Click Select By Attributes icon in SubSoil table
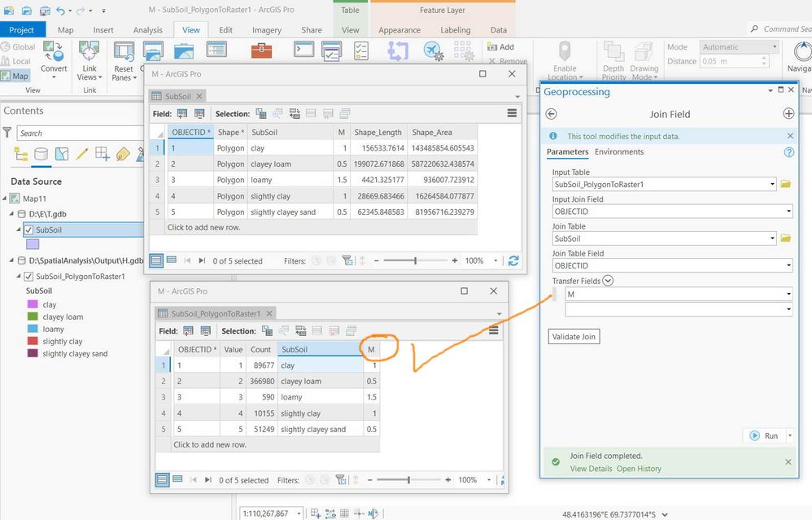Screen dimensions: 812x520 click(261, 113)
